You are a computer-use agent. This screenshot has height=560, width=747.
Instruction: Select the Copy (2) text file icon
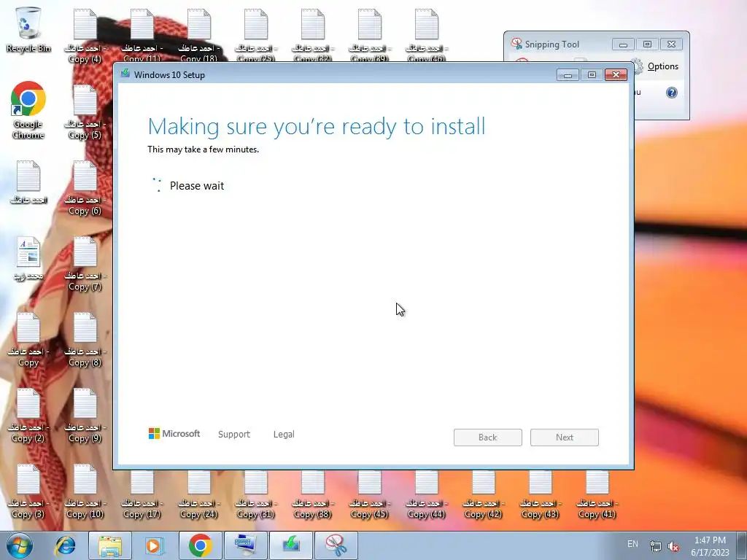(x=28, y=415)
